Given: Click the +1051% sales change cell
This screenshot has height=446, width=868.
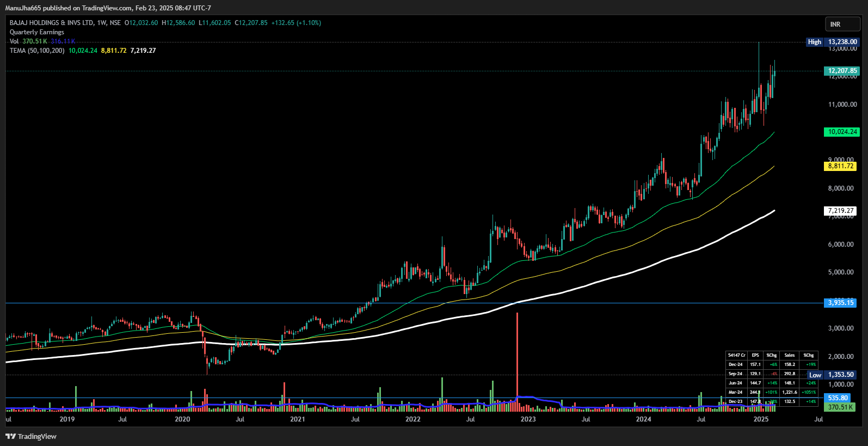Looking at the screenshot, I should tap(809, 392).
